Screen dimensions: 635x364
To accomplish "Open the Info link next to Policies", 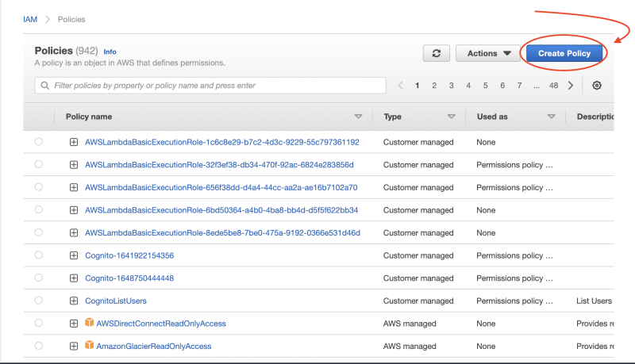I will 110,52.
